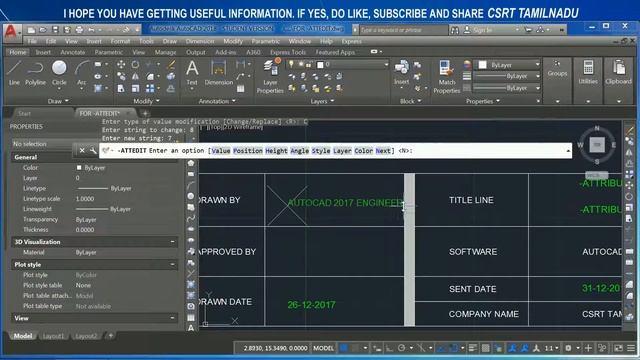Click the Text annotation tool
Screen dimensions: 640x360
click(x=192, y=73)
